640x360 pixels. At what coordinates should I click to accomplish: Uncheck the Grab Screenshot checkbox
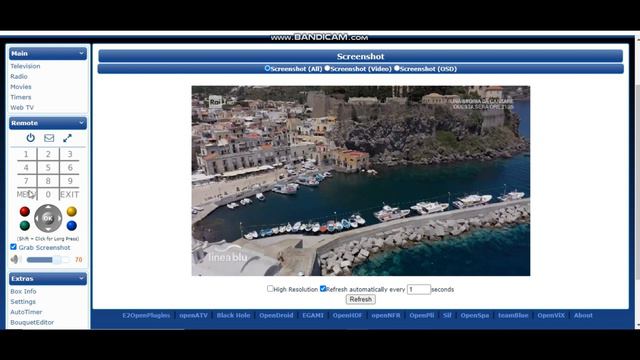[x=13, y=247]
